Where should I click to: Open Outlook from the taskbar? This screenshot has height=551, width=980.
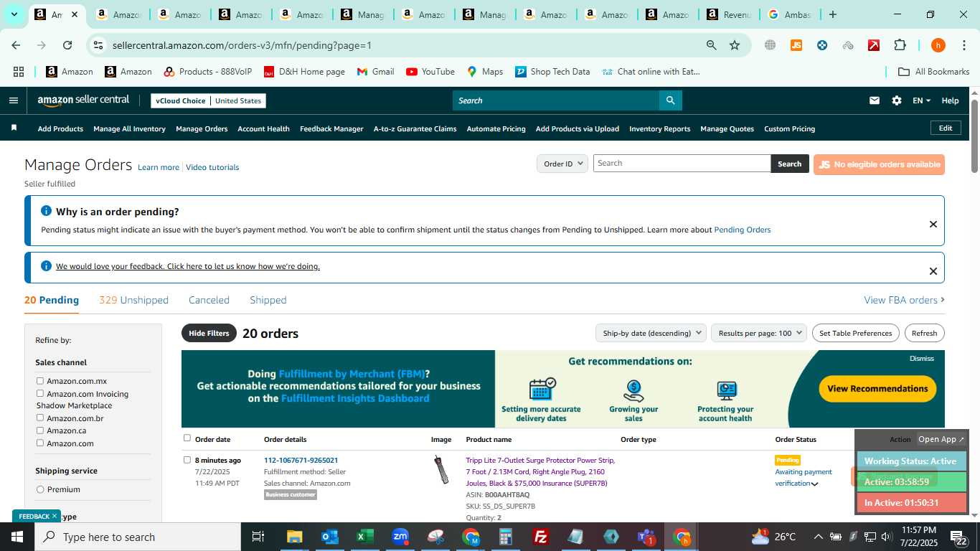329,537
